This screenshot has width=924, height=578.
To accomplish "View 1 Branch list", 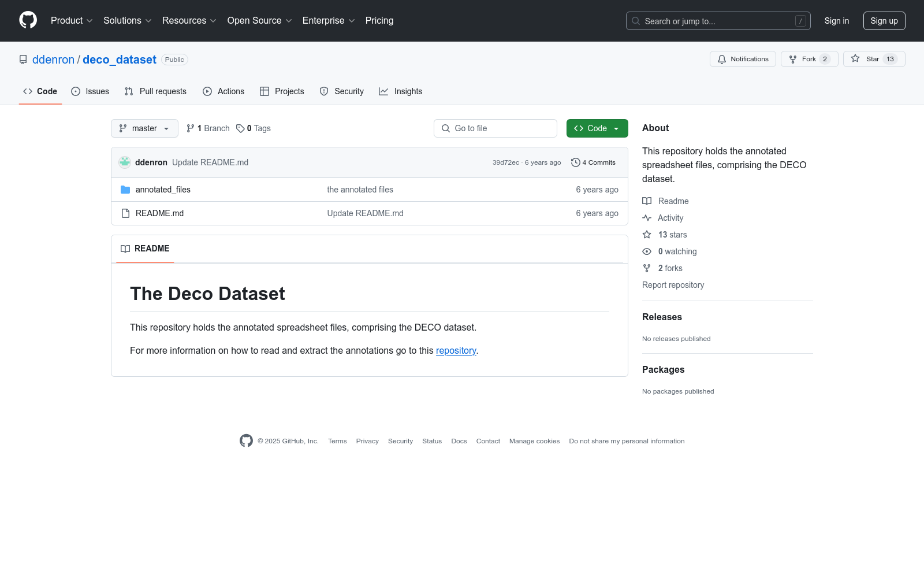I will point(208,128).
